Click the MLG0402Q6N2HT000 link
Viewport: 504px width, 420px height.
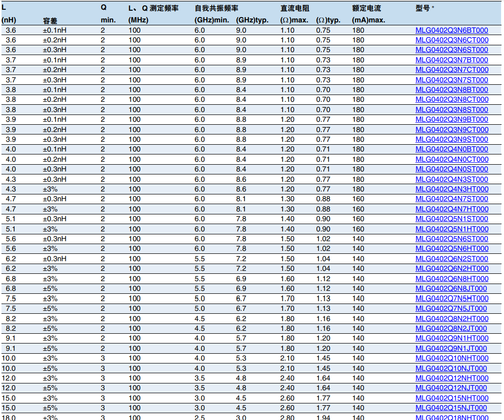tap(451, 268)
